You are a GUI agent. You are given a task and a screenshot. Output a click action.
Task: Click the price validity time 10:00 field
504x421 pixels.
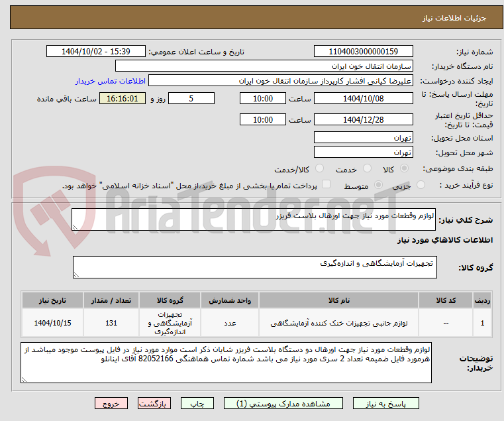(x=263, y=119)
